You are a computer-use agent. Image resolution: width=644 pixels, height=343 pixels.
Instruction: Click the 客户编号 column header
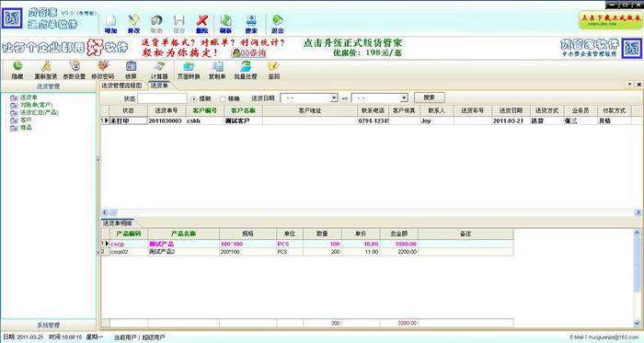point(204,110)
